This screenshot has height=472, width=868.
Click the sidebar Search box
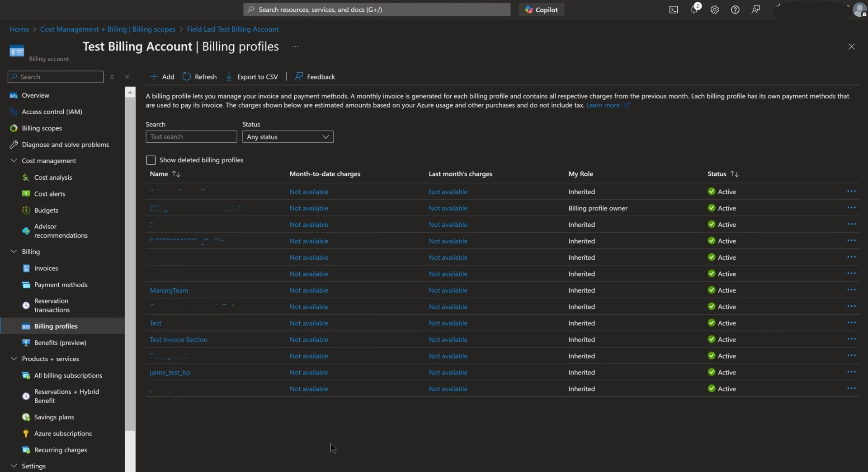(56, 77)
